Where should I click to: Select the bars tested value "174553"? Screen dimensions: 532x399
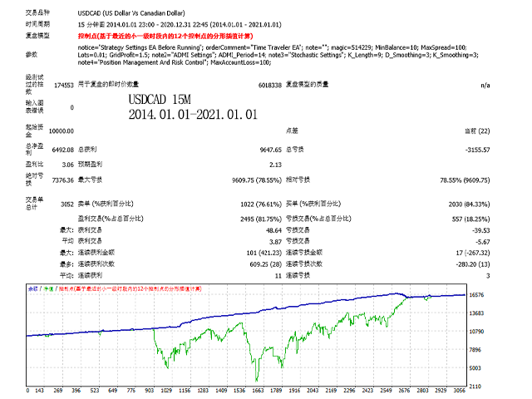pos(64,85)
